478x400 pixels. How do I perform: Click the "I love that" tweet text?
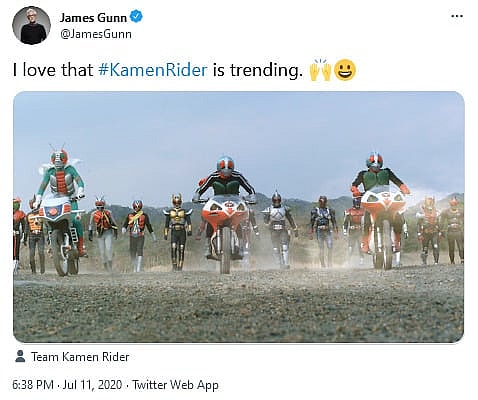53,70
